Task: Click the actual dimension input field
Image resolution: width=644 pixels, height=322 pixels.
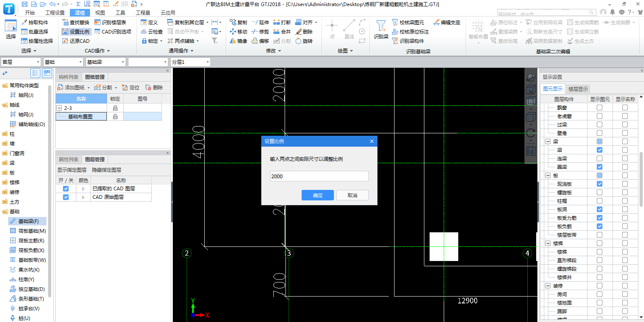Action: point(319,176)
